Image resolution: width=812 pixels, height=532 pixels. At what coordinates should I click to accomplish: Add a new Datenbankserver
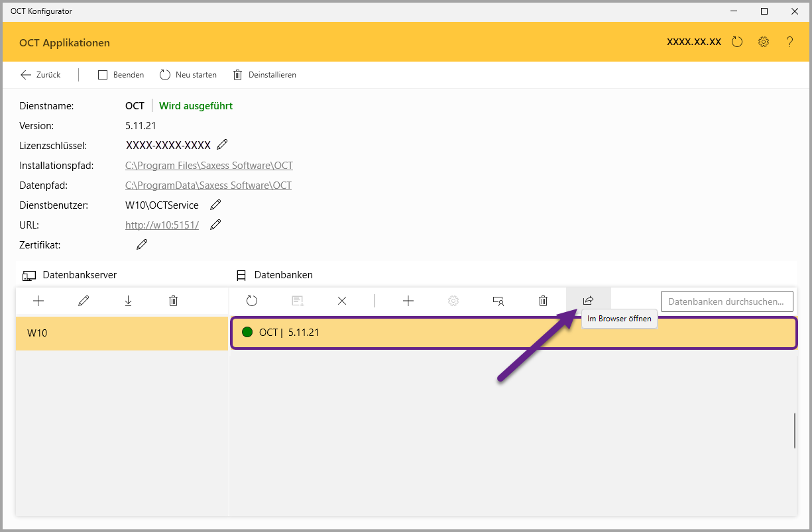click(38, 301)
